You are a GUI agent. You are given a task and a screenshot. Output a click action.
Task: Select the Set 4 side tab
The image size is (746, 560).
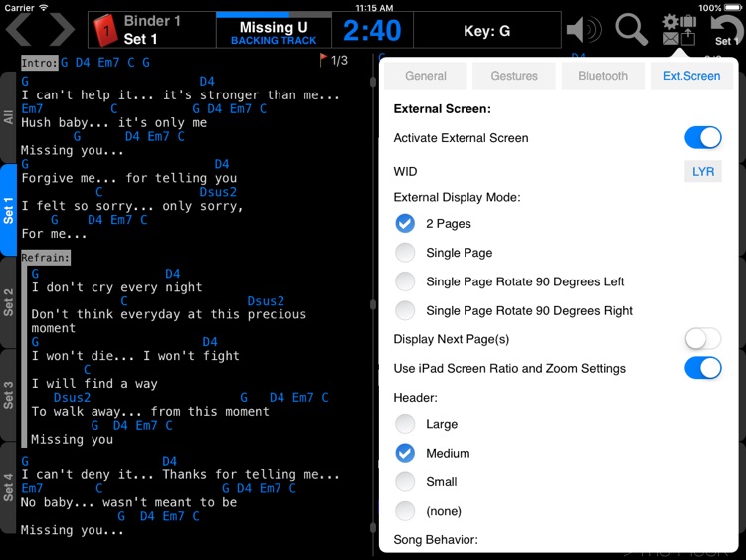(8, 487)
